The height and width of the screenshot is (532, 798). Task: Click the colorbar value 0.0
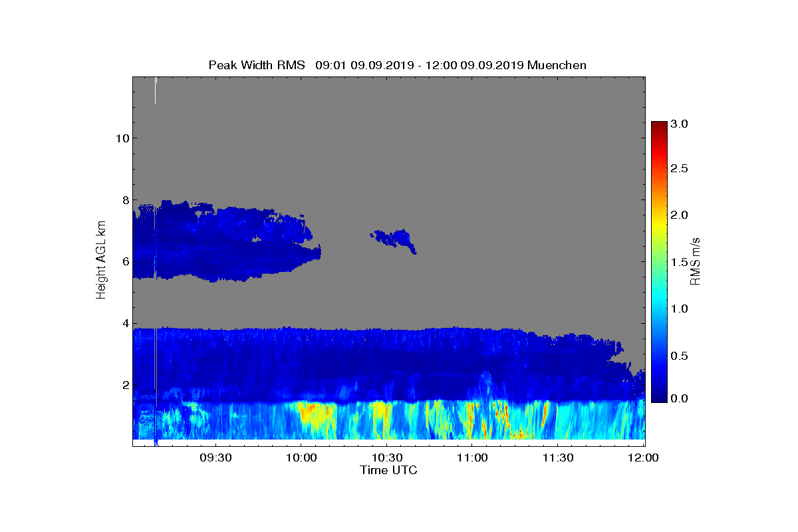click(x=679, y=398)
